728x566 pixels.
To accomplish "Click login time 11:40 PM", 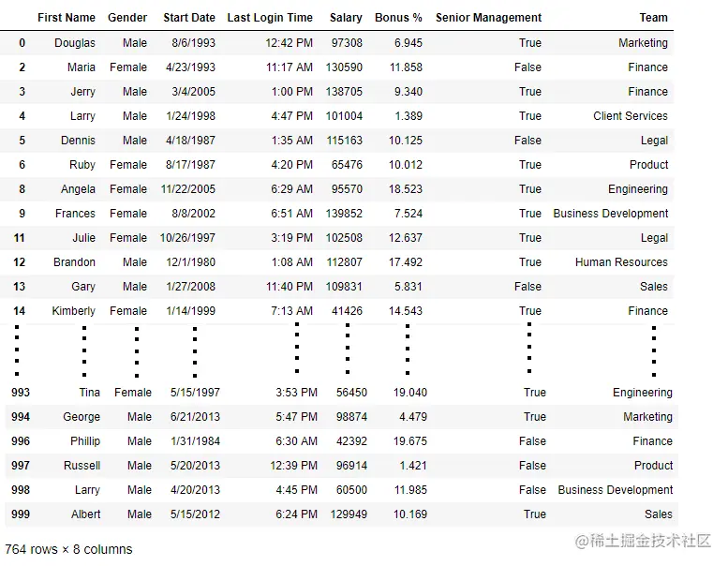I will coord(290,287).
